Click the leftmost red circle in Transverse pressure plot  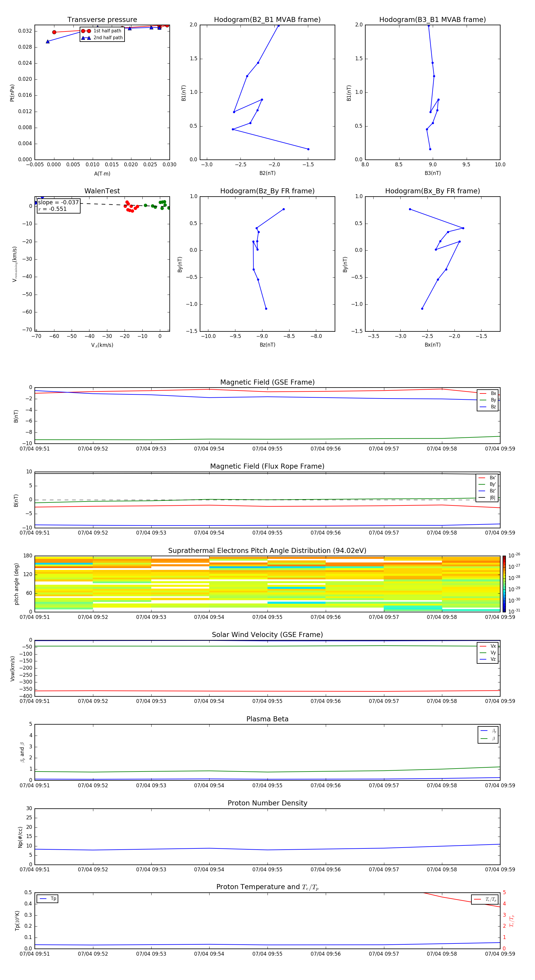point(54,32)
